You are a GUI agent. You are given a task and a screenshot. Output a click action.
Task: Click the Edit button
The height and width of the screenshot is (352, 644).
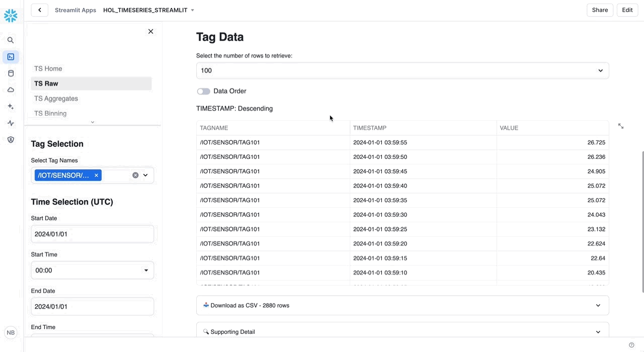[x=627, y=10]
